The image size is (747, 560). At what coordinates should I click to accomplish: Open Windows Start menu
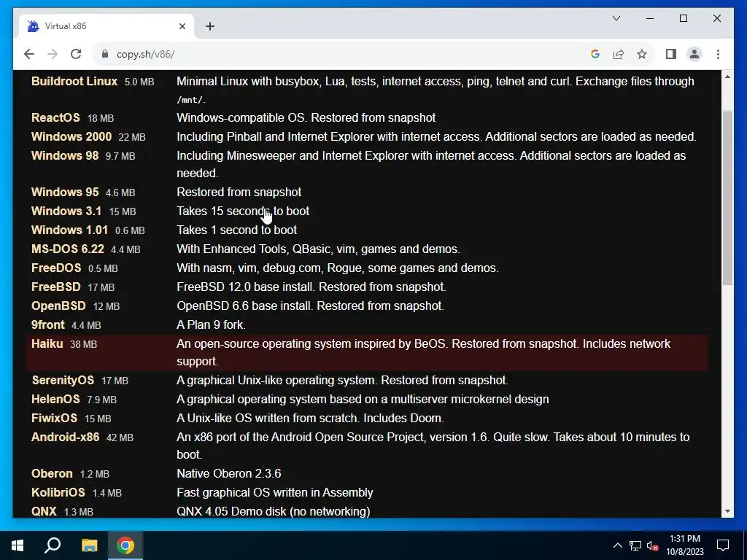[18, 545]
